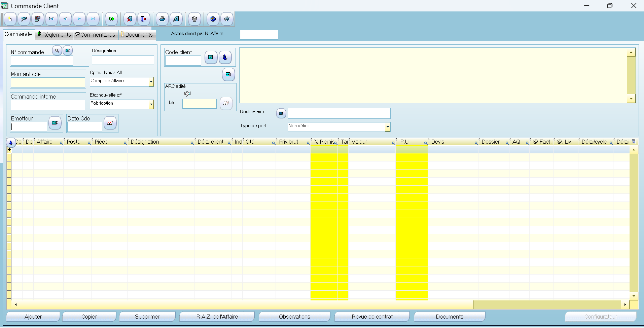Click the new order toolbar icon
Viewport: 644px width, 328px height.
(10, 19)
